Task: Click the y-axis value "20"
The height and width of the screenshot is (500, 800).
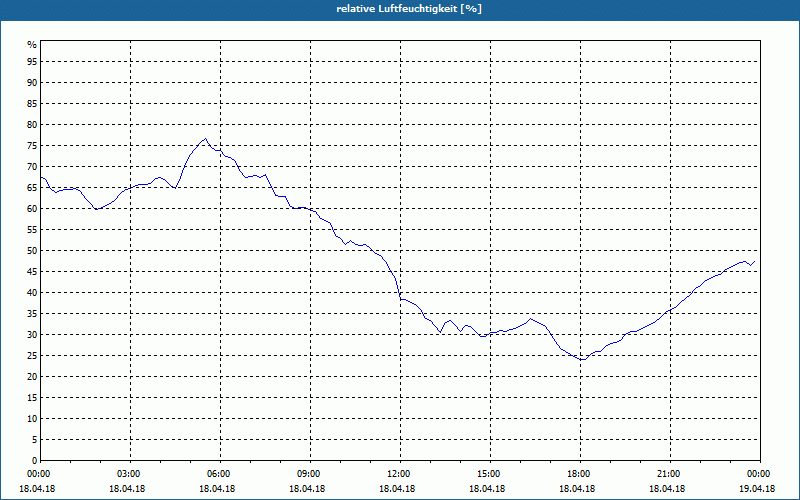Action: tap(32, 377)
